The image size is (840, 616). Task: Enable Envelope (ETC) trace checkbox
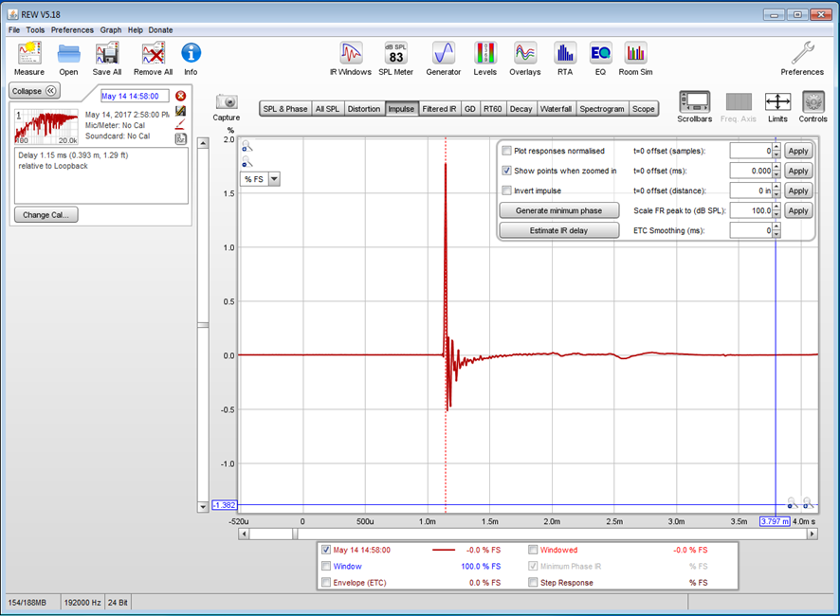[x=326, y=582]
